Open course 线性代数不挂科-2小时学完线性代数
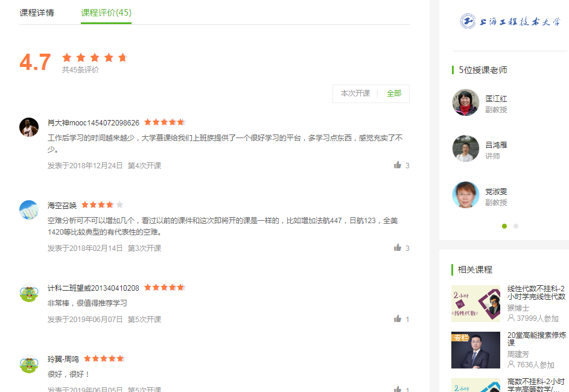 coord(536,292)
